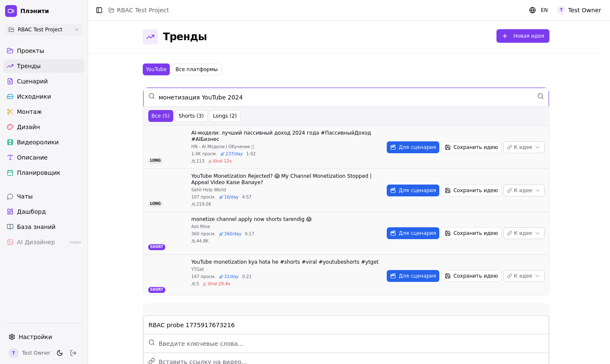This screenshot has width=610, height=364.
Task: Click the search magnifier at right of query
Action: point(540,97)
